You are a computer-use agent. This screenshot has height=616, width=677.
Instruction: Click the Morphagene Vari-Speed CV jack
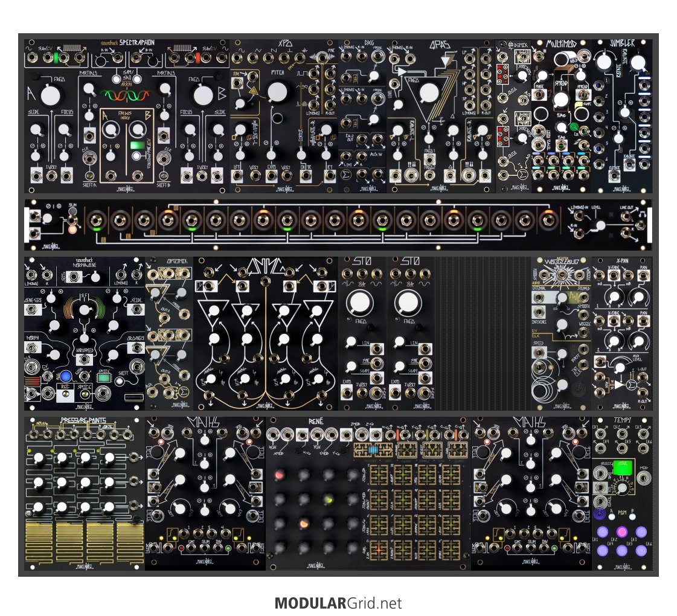coord(84,359)
